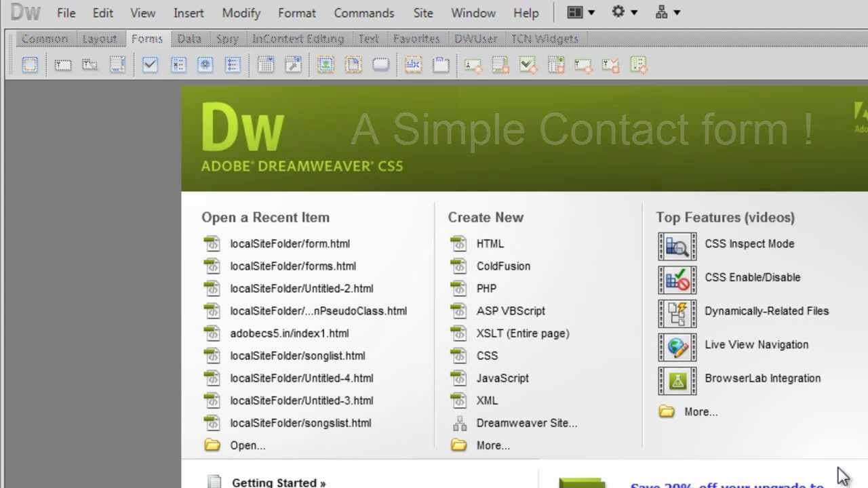Create a new HTML document
The image size is (868, 488).
click(490, 243)
